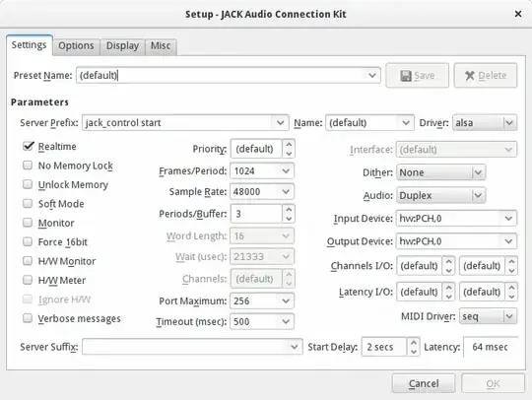Open the Input Device dropdown

[x=508, y=218]
